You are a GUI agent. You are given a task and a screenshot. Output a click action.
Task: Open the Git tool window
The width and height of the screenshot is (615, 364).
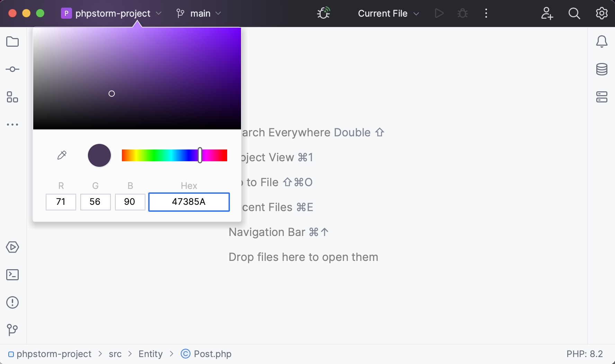[12, 330]
